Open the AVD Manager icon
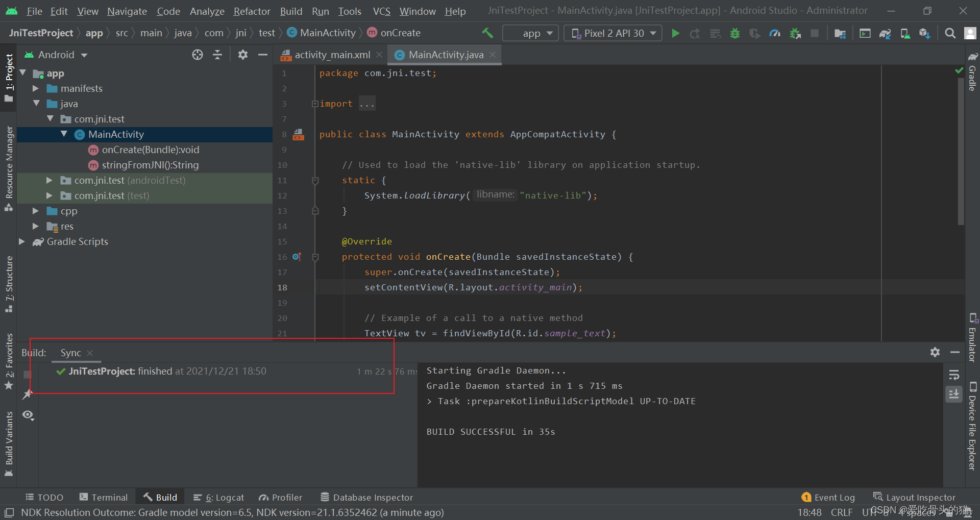This screenshot has width=980, height=520. (x=905, y=33)
